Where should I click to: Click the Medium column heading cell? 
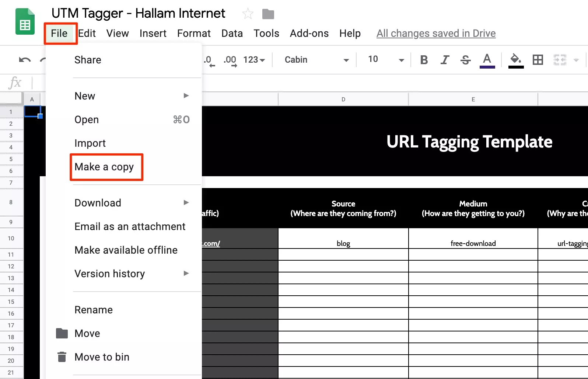click(x=473, y=208)
